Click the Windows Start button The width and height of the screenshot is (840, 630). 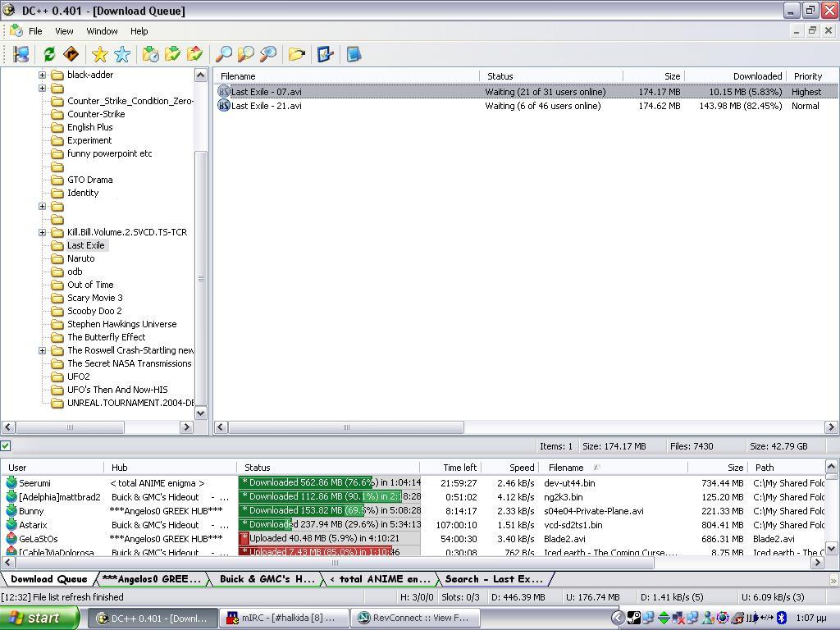tap(39, 618)
